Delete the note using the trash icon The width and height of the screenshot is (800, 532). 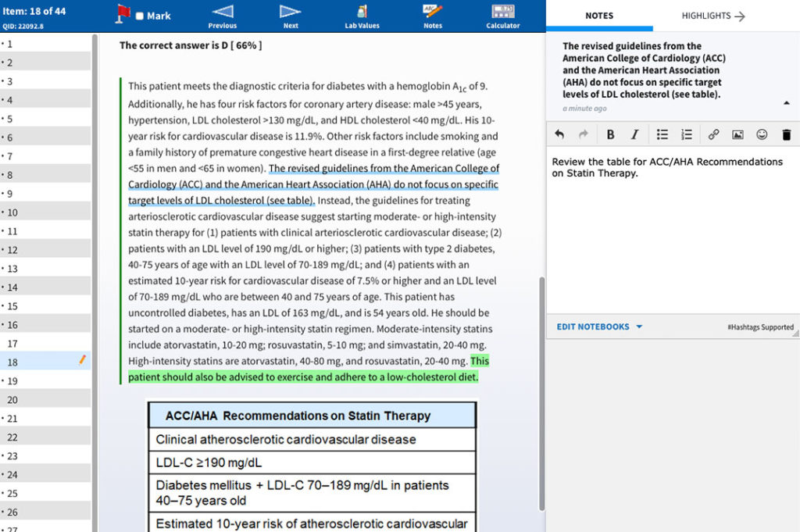(x=786, y=134)
